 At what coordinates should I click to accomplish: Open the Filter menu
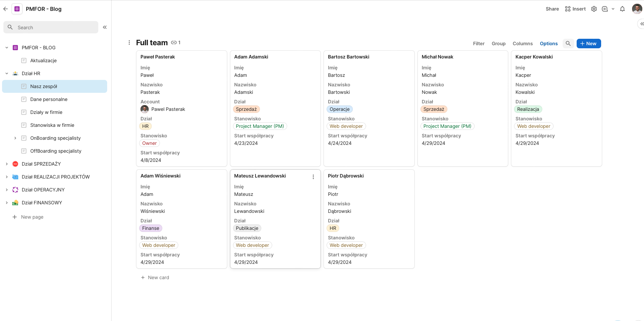478,44
